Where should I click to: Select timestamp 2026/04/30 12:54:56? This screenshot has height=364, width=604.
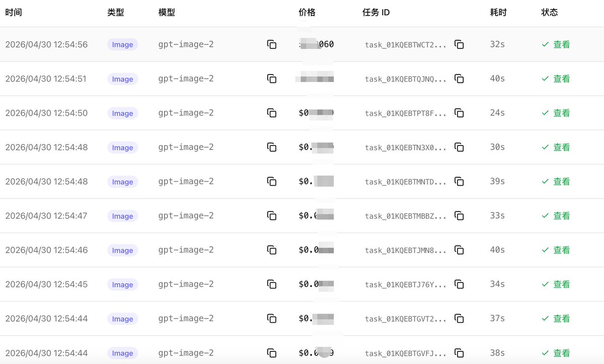click(46, 44)
